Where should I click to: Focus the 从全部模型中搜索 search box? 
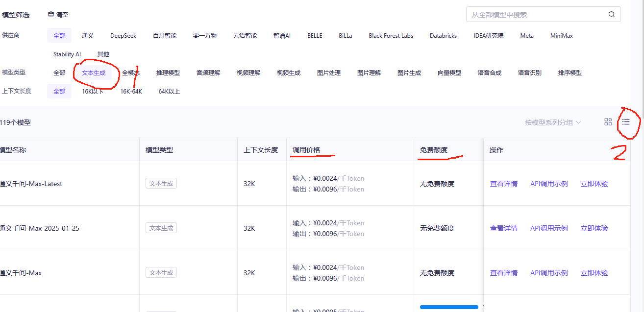point(543,15)
